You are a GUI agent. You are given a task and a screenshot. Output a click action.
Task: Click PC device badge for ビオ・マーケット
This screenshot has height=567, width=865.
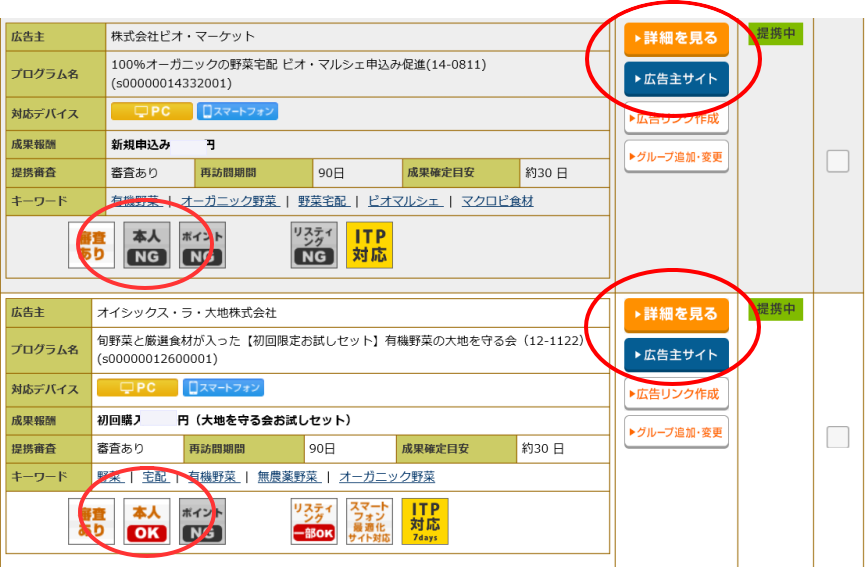152,111
